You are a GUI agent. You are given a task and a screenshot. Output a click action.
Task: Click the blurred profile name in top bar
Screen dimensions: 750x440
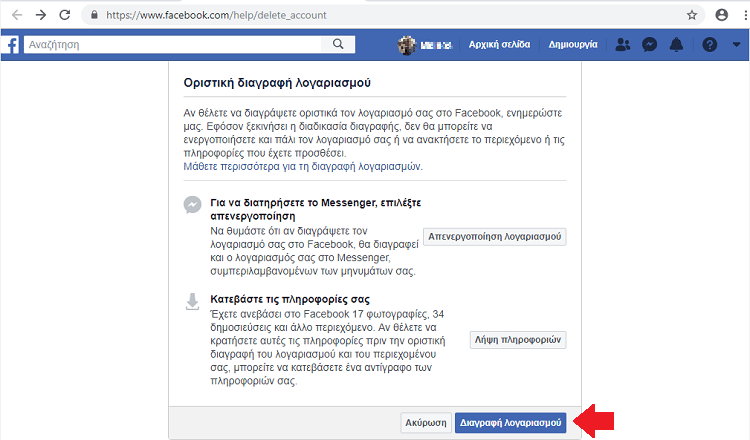click(436, 45)
